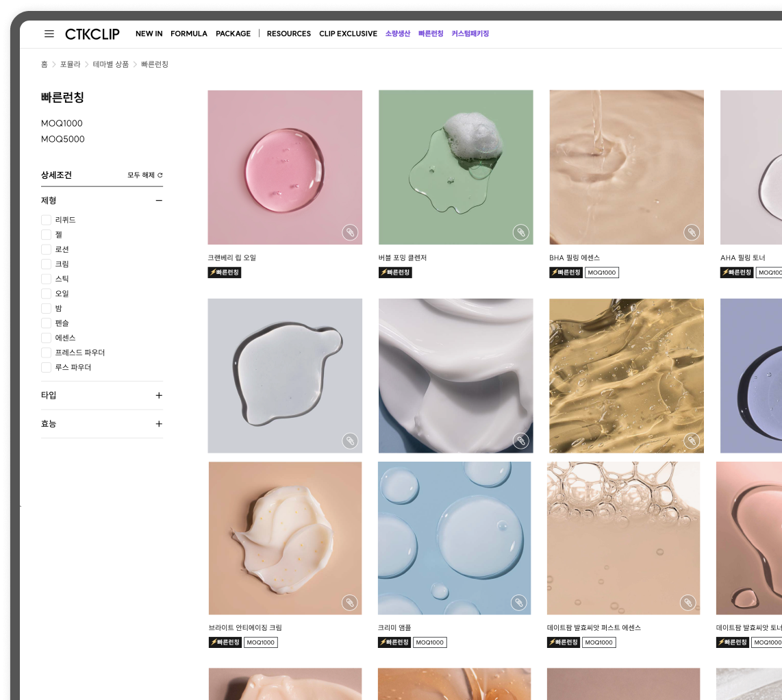Click clip icon on 버블 포밍 클렌저 image
Screen dimensions: 782x700
(x=520, y=232)
